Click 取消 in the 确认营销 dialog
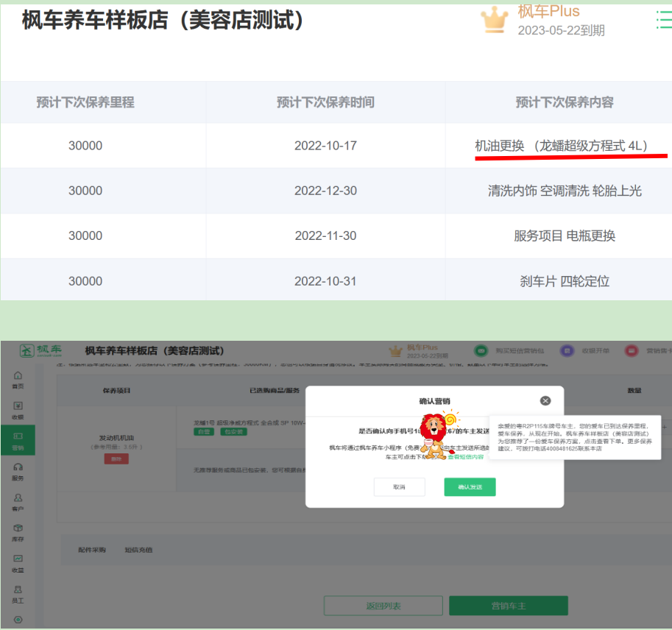The image size is (672, 630). click(400, 487)
